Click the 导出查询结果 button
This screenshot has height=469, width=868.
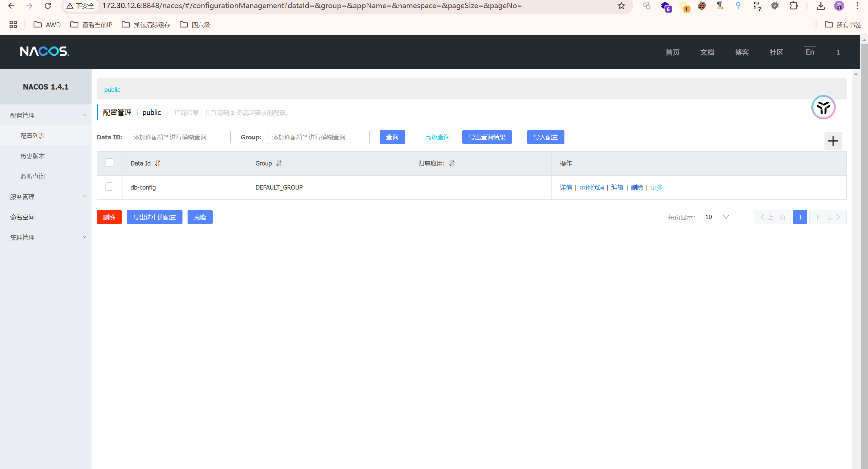point(487,137)
